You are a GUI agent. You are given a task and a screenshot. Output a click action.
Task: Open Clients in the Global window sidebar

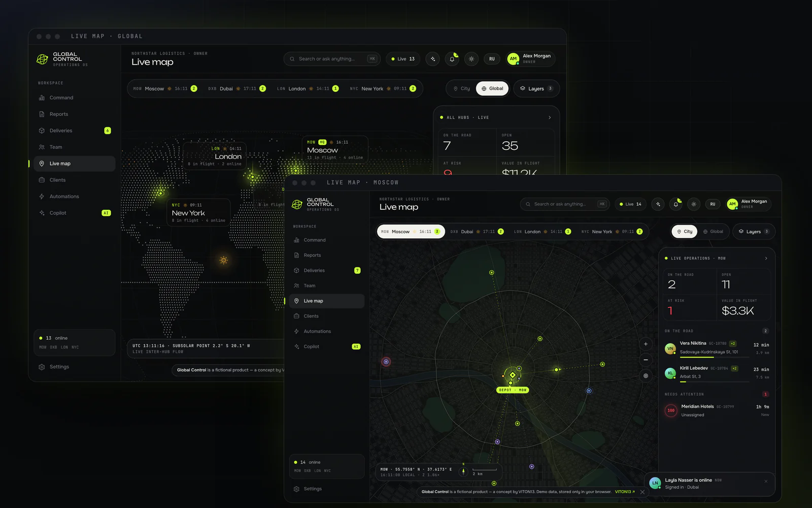(x=75, y=180)
